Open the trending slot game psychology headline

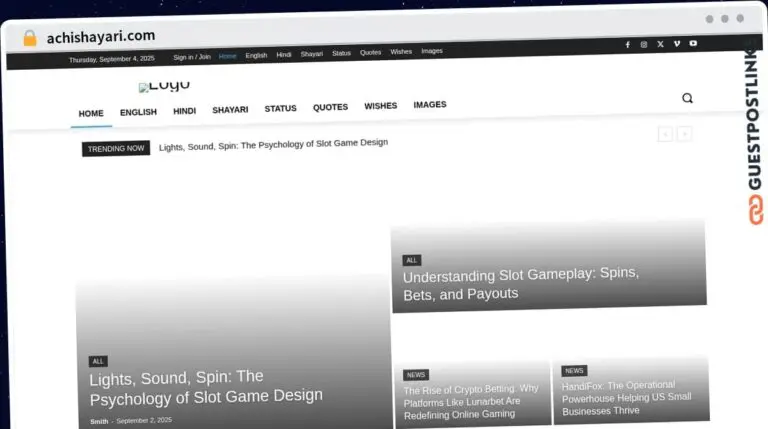(x=273, y=144)
